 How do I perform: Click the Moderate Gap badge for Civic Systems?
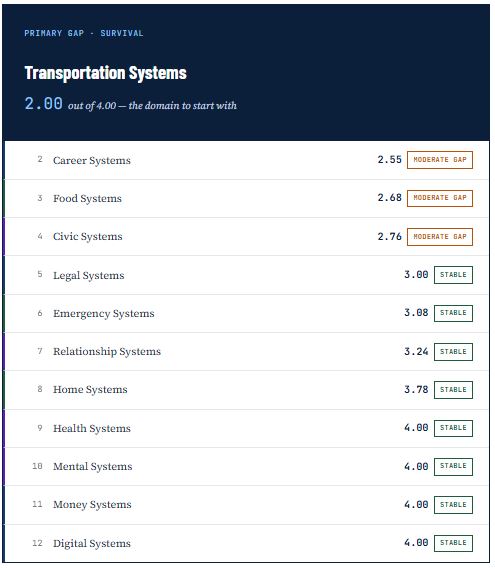click(x=440, y=237)
